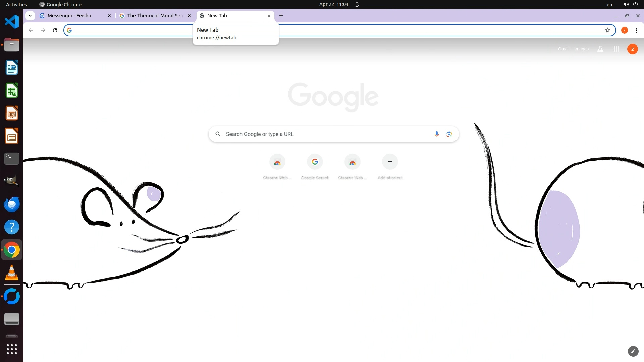Open Google Lens image search
This screenshot has width=644, height=362.
click(449, 134)
